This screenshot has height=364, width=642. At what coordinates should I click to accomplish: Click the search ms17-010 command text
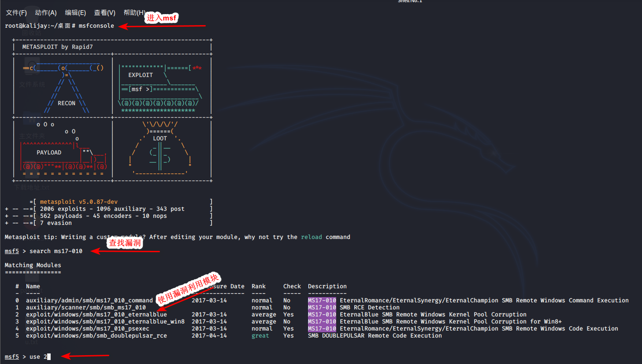[56, 251]
